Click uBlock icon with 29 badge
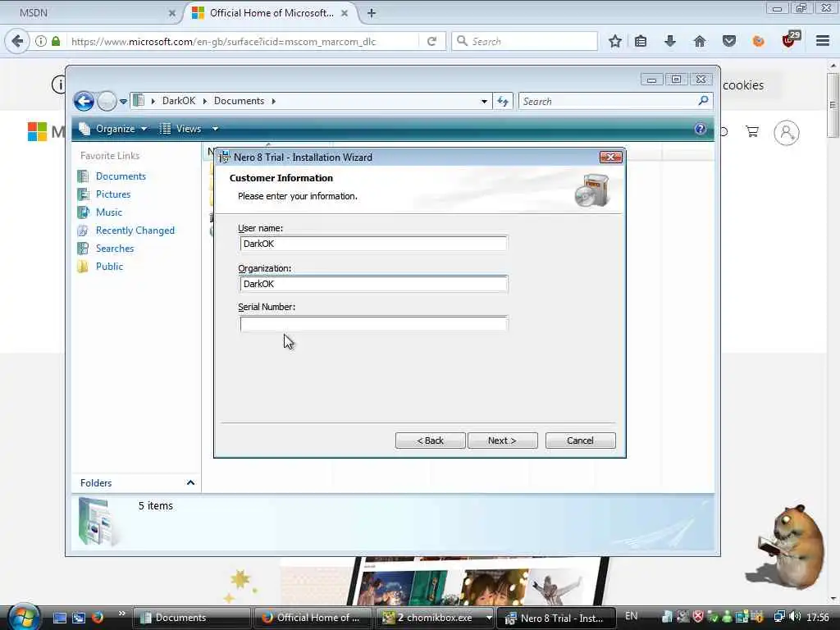This screenshot has width=840, height=630. 791,39
